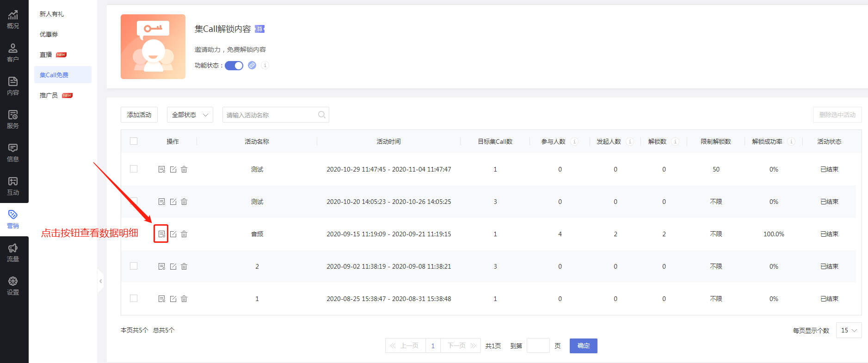
Task: Open the 全部状态 status filter dropdown
Action: (190, 115)
